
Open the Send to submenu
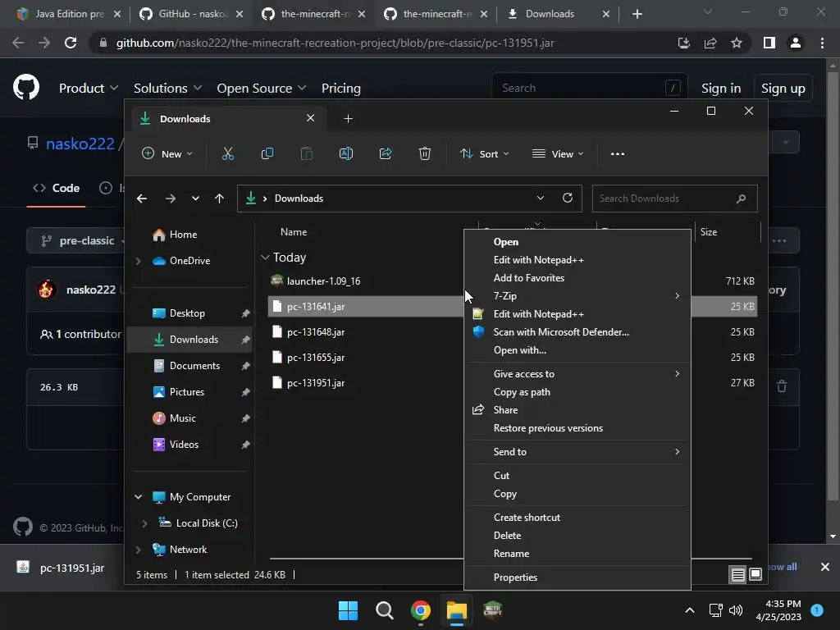point(577,452)
